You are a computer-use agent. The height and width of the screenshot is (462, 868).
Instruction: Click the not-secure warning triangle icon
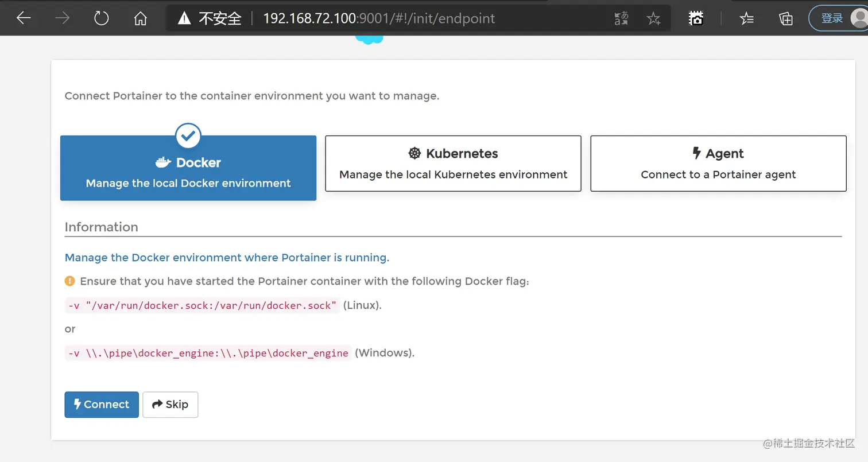pos(184,18)
